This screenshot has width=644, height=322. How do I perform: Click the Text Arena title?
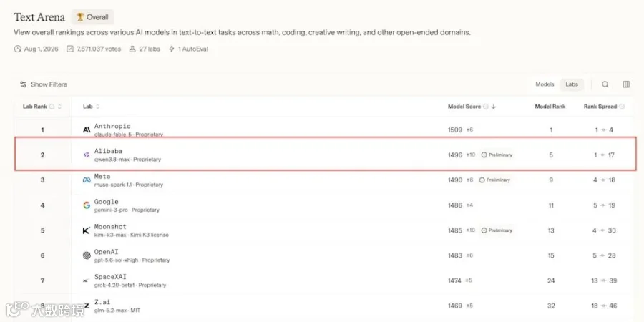pyautogui.click(x=39, y=17)
